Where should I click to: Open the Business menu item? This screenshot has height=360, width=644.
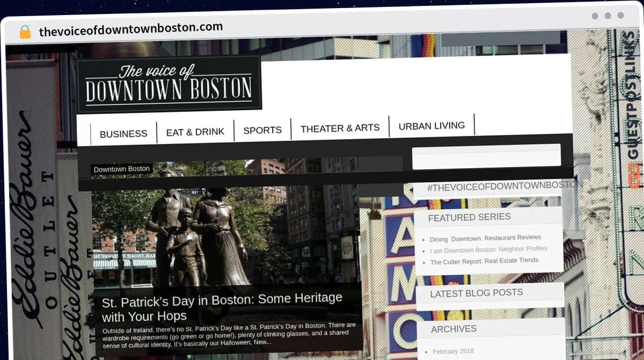[x=123, y=134]
